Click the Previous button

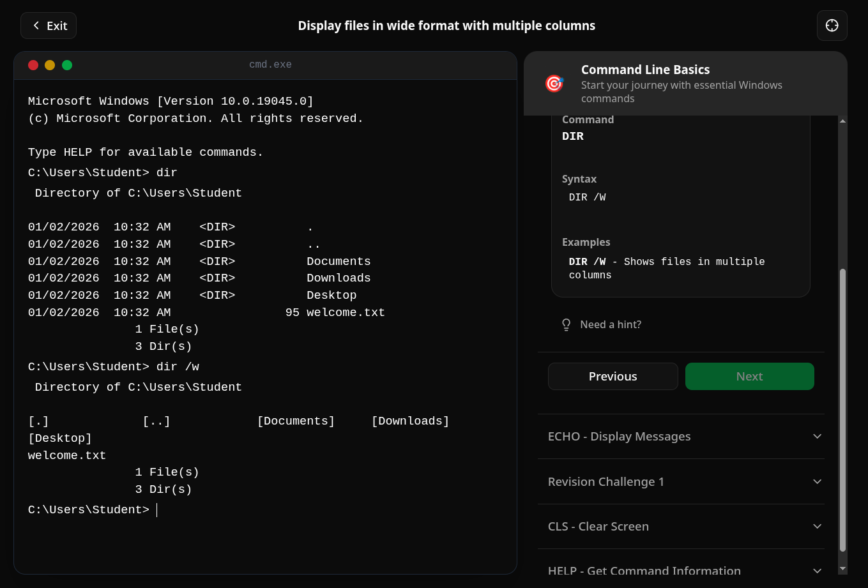click(613, 376)
